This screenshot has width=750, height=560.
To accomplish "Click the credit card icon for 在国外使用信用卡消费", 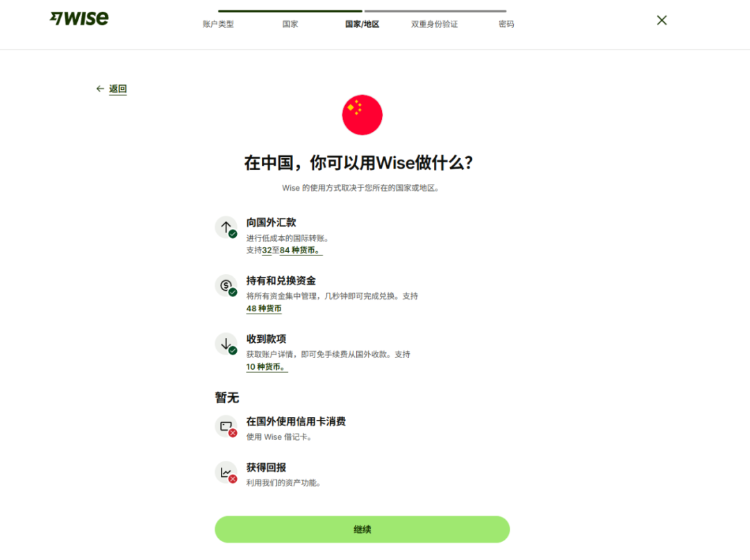I will tap(225, 425).
